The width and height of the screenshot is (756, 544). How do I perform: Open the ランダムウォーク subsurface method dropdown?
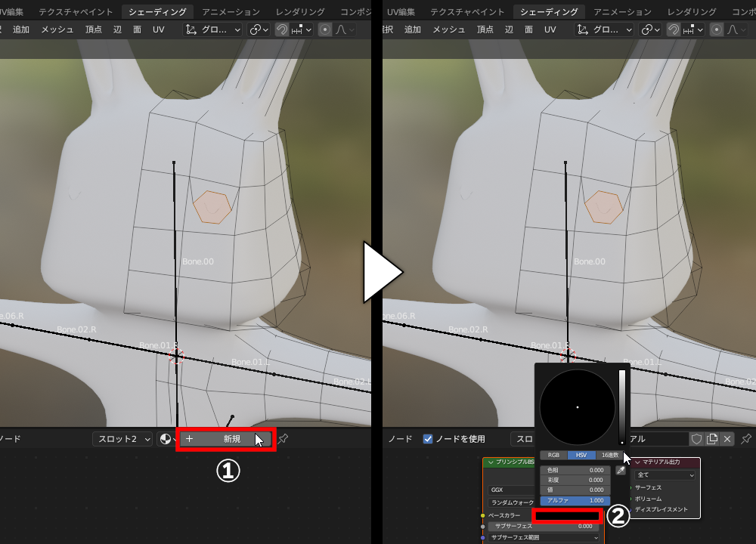tap(511, 502)
